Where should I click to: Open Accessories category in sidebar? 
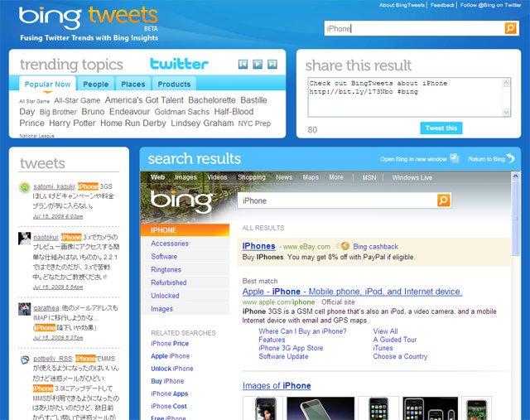click(x=170, y=244)
